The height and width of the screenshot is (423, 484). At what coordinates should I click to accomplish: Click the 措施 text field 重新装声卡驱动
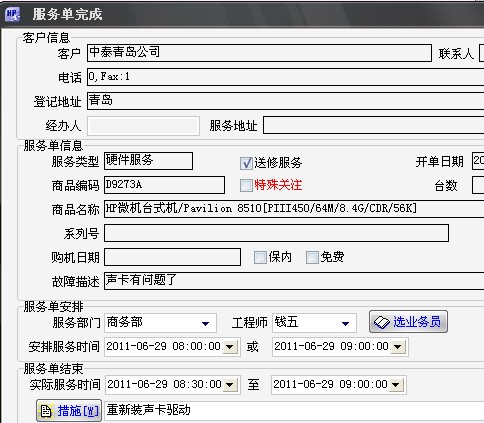294,411
